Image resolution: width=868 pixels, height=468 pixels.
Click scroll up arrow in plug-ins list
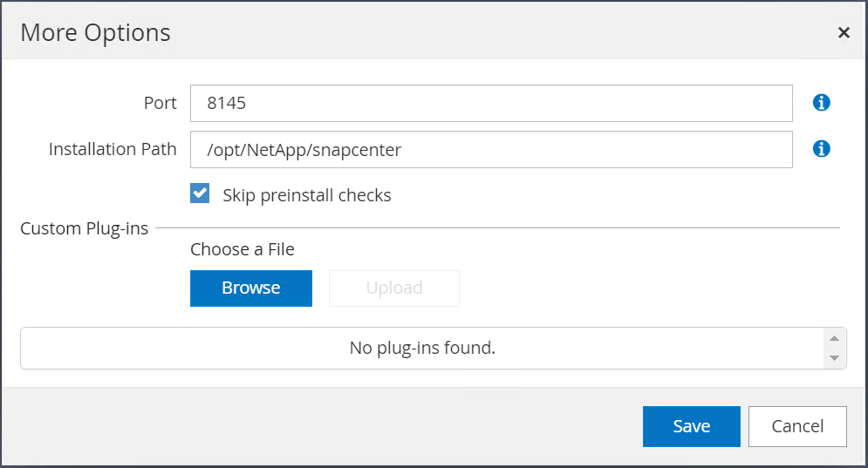click(x=834, y=338)
